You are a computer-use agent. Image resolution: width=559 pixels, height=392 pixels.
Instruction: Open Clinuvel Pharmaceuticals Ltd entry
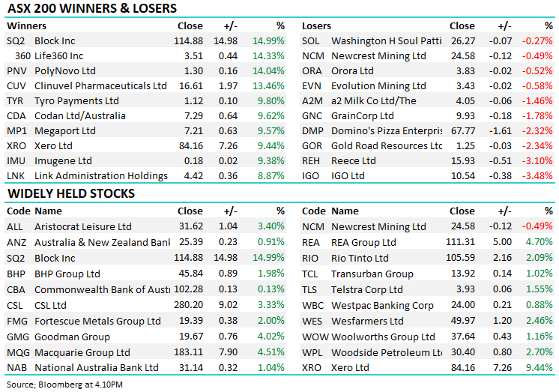(97, 85)
